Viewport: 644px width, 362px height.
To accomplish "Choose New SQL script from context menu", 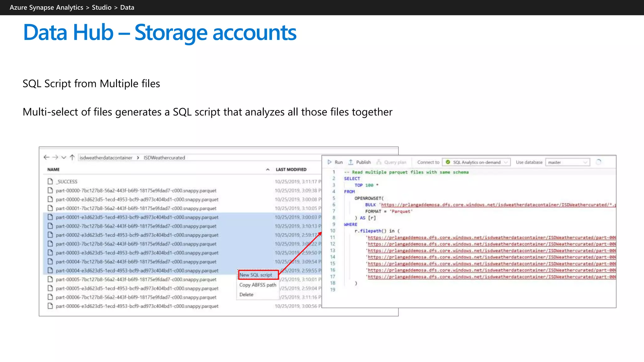I will (x=258, y=275).
